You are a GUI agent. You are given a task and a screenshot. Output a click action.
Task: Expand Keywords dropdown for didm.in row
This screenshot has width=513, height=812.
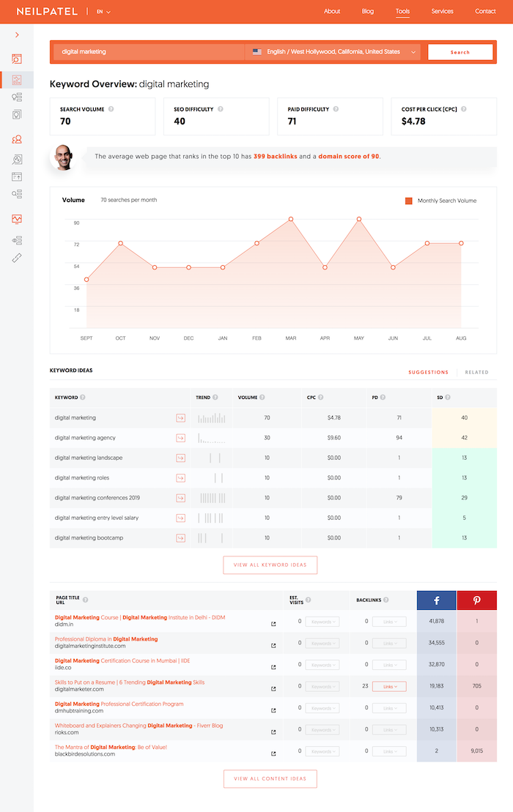pos(322,622)
